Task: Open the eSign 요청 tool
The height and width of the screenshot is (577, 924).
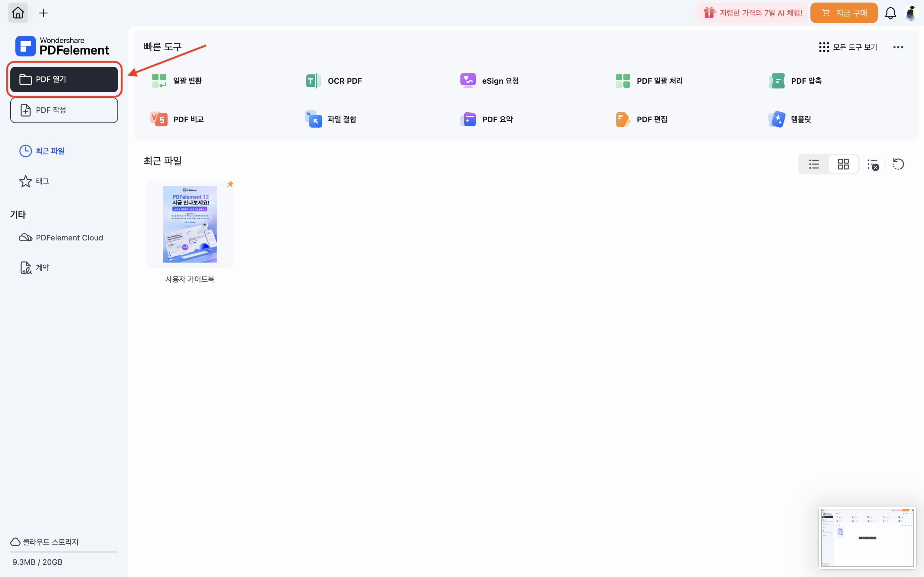Action: (490, 81)
